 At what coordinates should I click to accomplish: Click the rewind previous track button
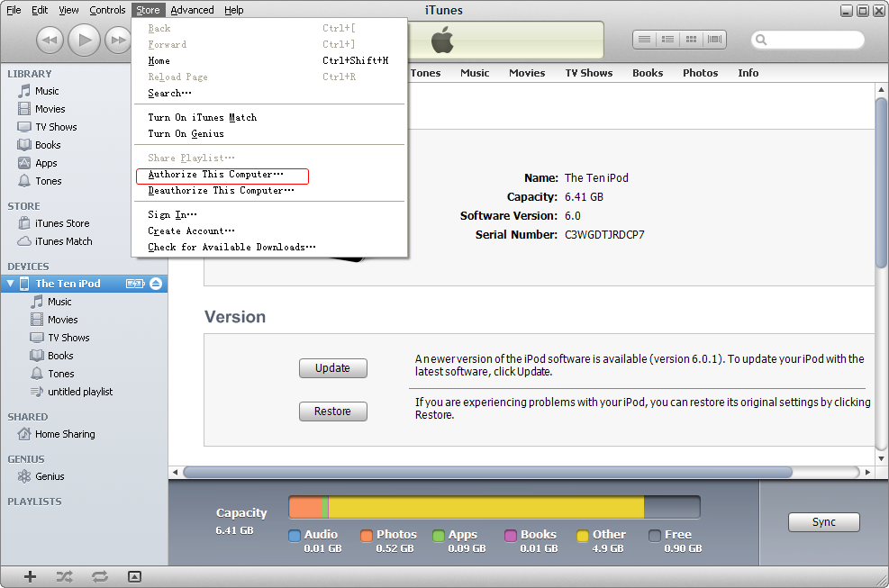tap(50, 41)
